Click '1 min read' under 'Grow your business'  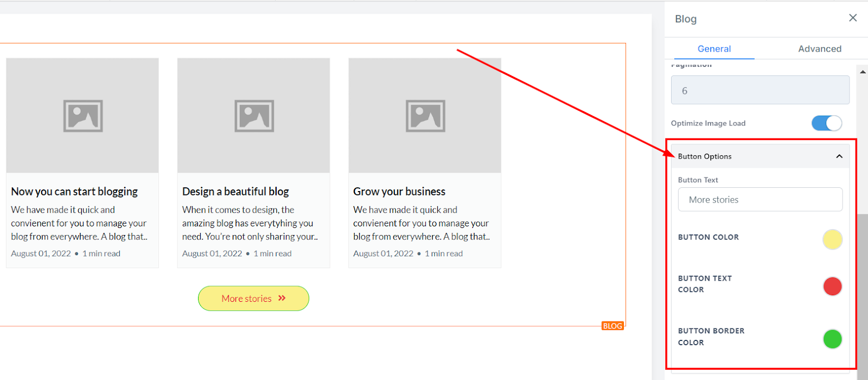[444, 254]
